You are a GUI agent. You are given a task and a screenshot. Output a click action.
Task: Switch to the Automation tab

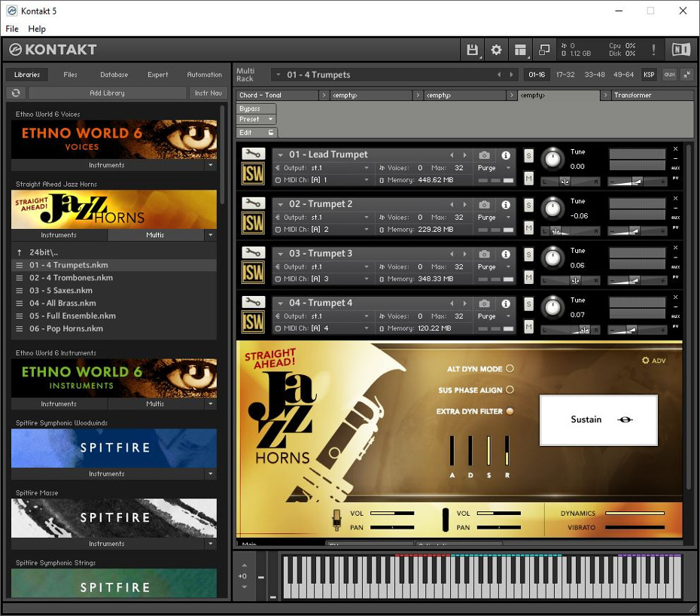coord(204,75)
